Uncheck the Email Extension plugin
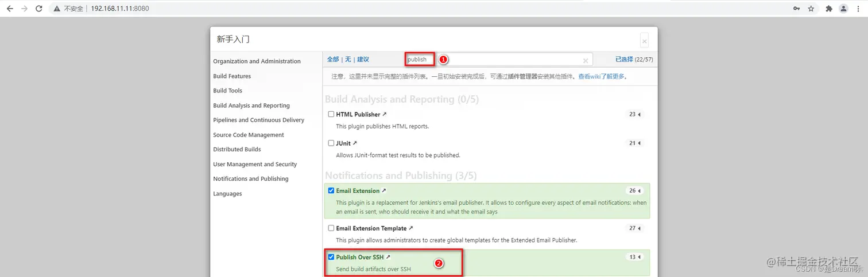Image resolution: width=868 pixels, height=277 pixels. coord(331,190)
